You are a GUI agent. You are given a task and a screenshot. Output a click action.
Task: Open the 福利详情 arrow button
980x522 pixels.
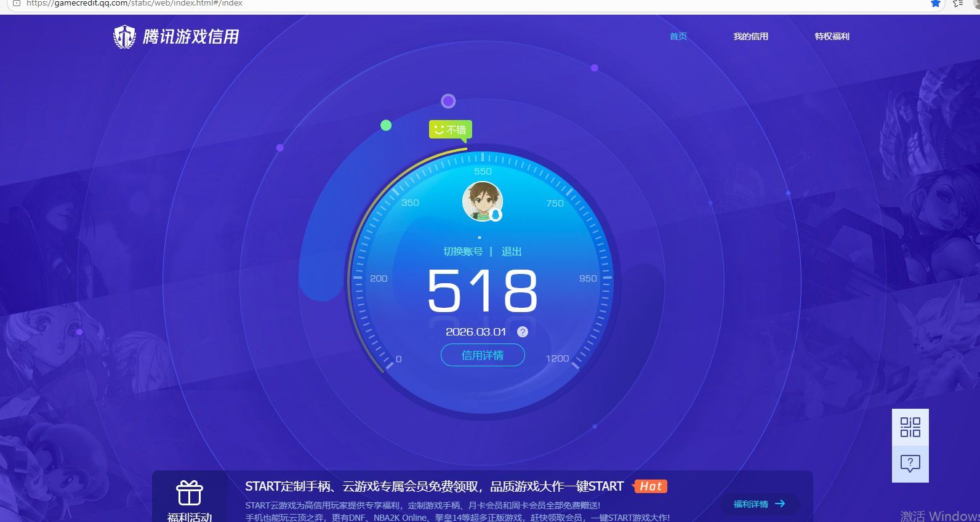pos(759,504)
